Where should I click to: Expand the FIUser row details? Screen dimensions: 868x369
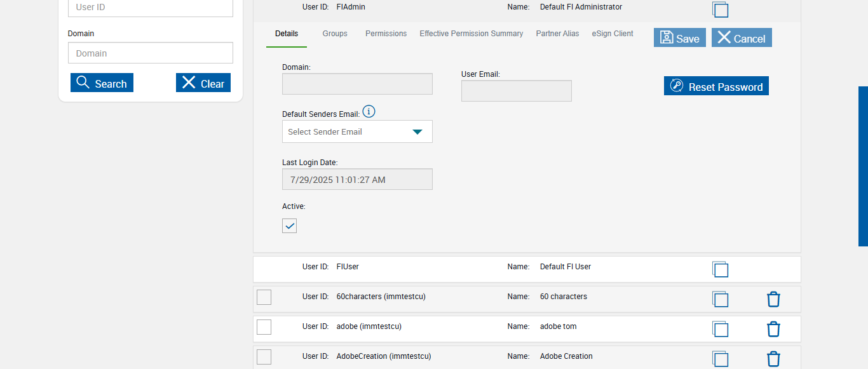click(445, 267)
